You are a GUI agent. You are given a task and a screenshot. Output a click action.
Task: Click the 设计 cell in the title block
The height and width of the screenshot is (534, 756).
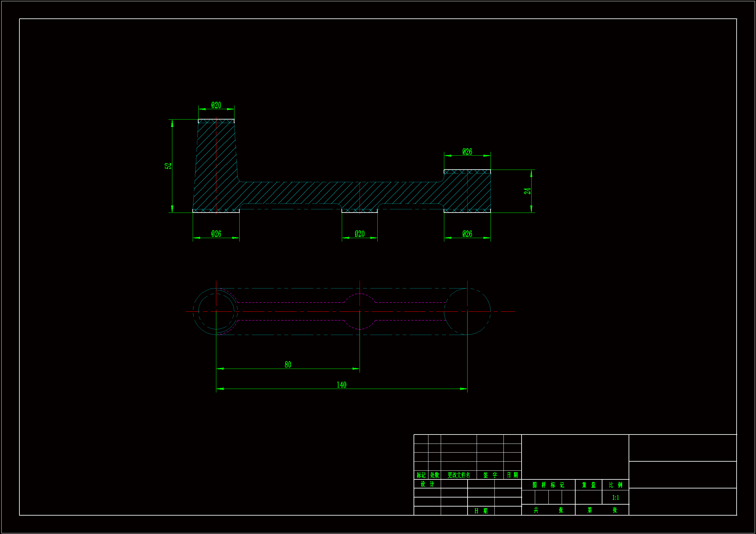427,484
